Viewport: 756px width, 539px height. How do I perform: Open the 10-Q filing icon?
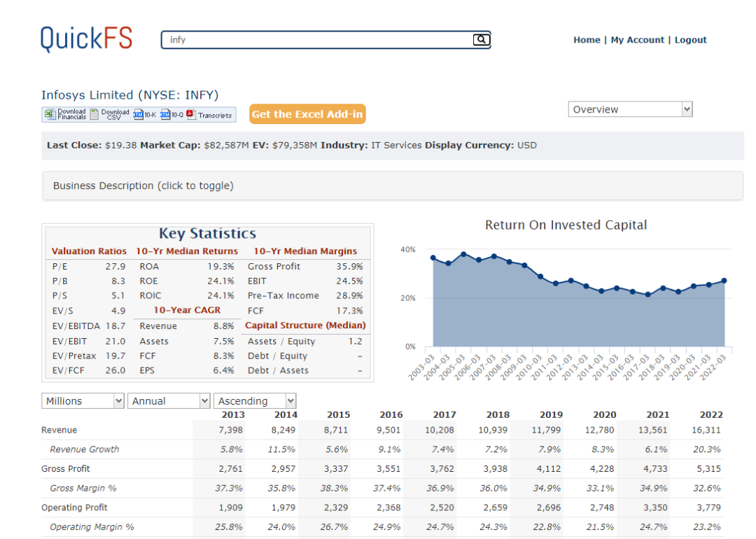coord(166,115)
